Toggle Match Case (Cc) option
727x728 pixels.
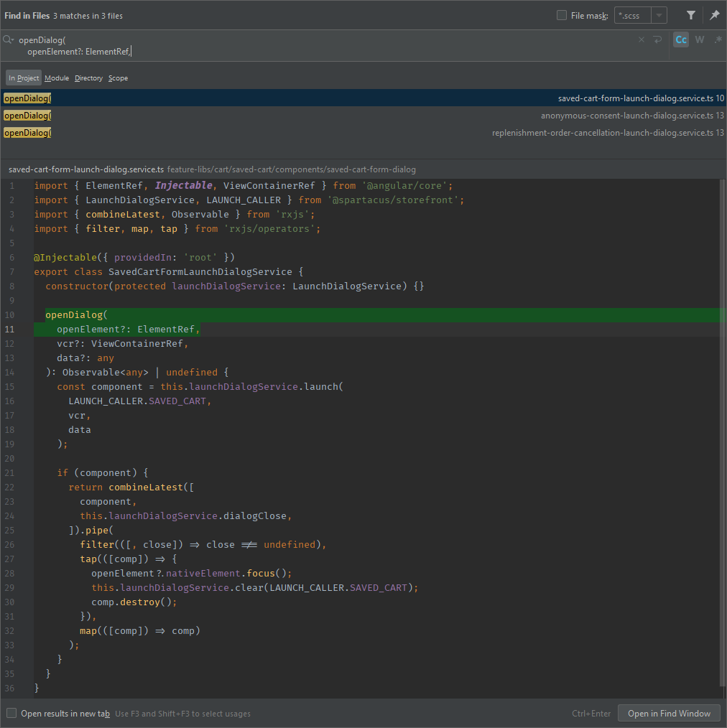click(681, 40)
